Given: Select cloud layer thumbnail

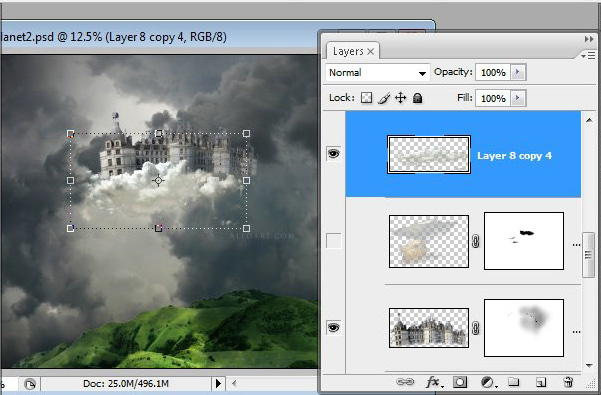Looking at the screenshot, I should coord(429,241).
